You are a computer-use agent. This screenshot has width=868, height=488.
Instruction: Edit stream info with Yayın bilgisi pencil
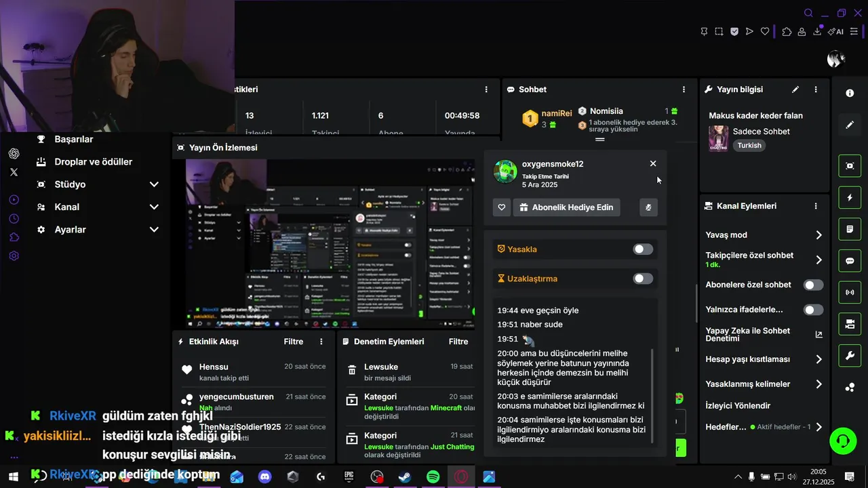pyautogui.click(x=795, y=89)
